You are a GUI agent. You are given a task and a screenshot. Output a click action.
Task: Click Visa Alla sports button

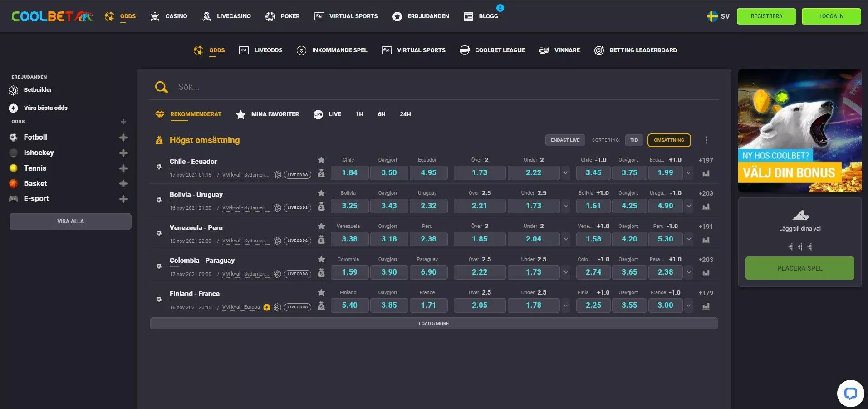[x=70, y=222]
